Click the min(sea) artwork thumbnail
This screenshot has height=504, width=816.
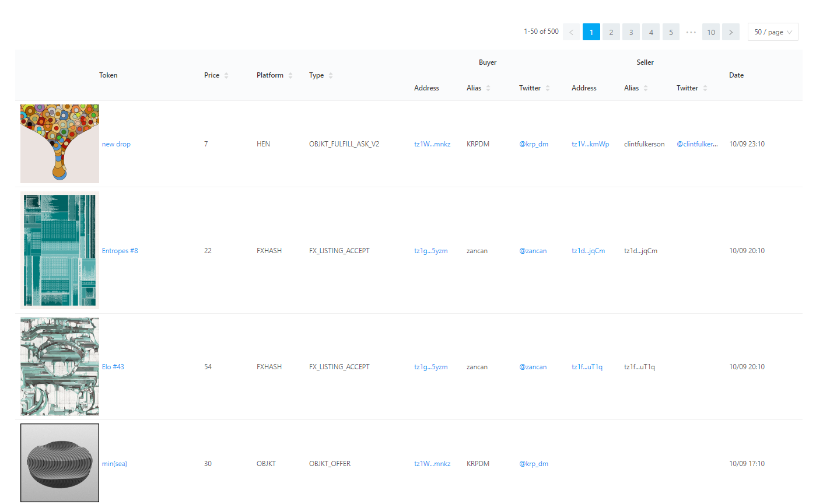[59, 463]
